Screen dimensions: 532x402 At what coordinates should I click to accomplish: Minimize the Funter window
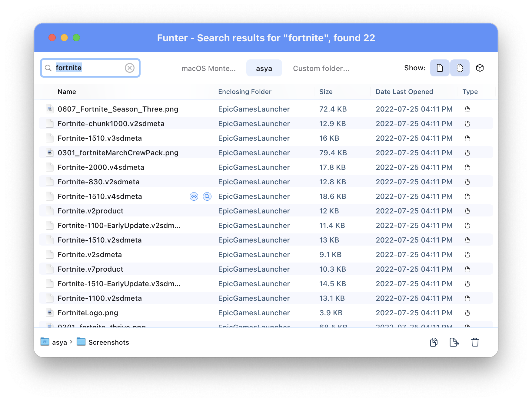(x=64, y=38)
